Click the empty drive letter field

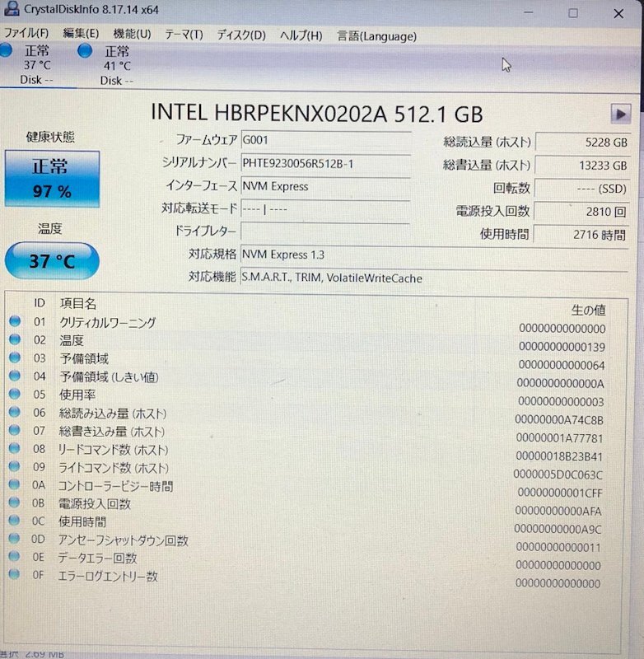click(x=325, y=231)
